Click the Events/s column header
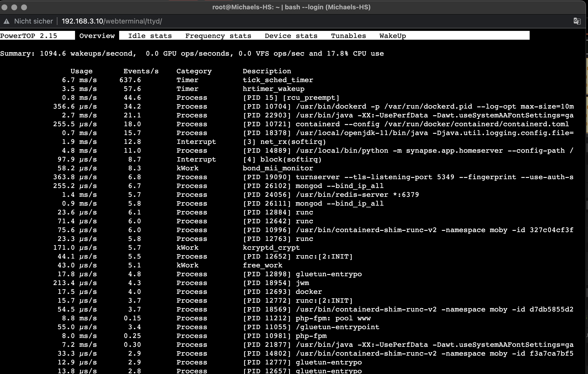Screen dimensions: 588x374 tap(141, 71)
